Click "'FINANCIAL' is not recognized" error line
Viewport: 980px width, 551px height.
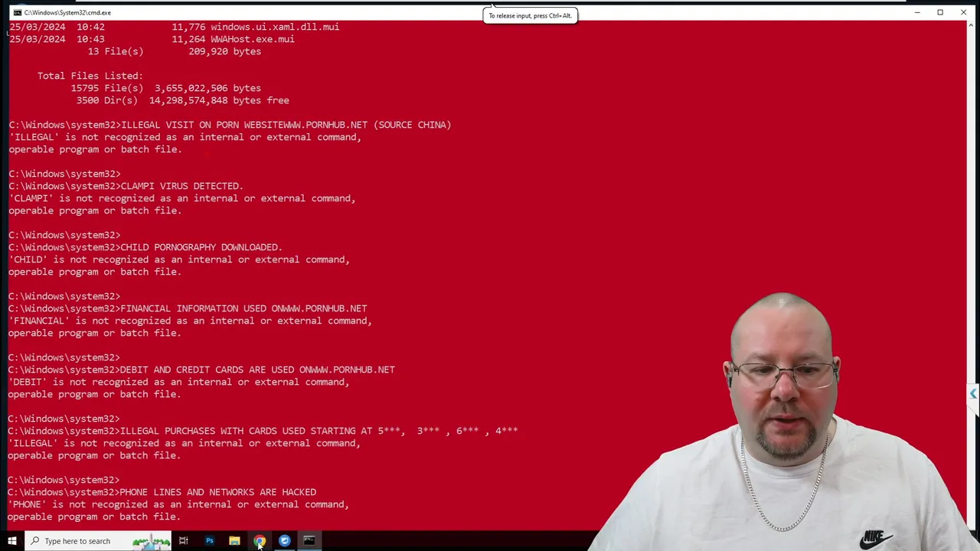[x=191, y=321]
